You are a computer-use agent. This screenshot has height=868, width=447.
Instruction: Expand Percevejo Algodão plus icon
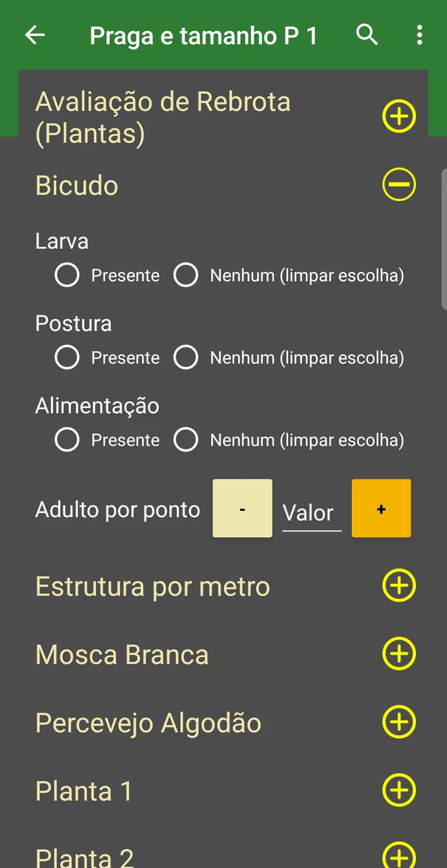[399, 722]
